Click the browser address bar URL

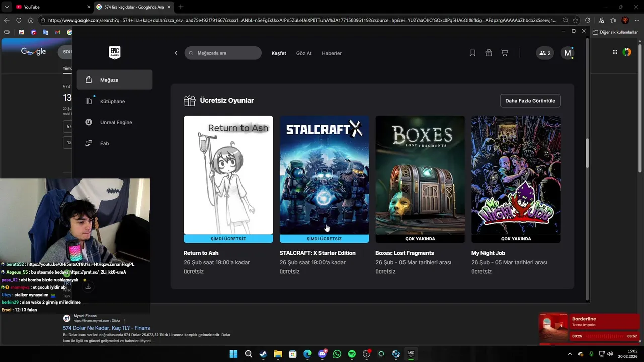302,20
